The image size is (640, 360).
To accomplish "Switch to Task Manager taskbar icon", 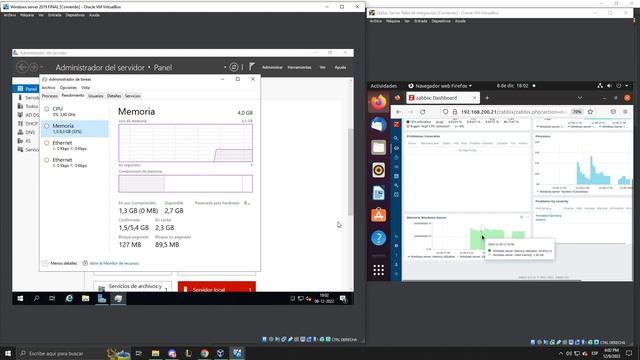I will [118, 299].
